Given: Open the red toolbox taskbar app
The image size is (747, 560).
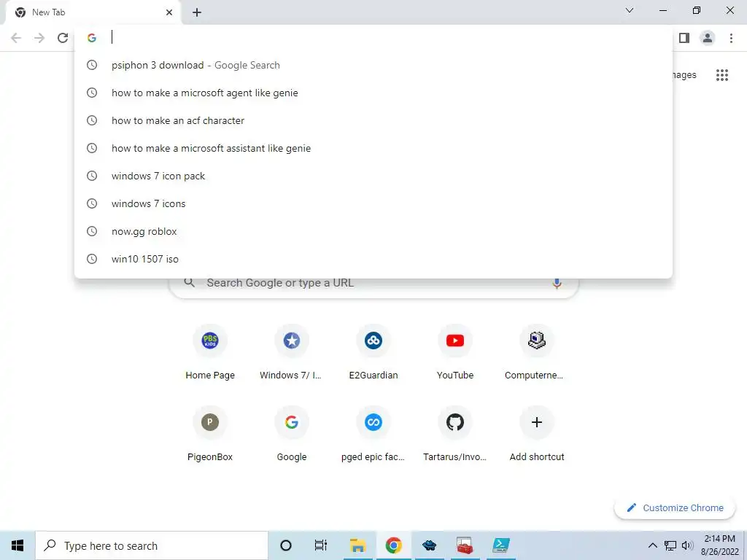Looking at the screenshot, I should click(465, 545).
